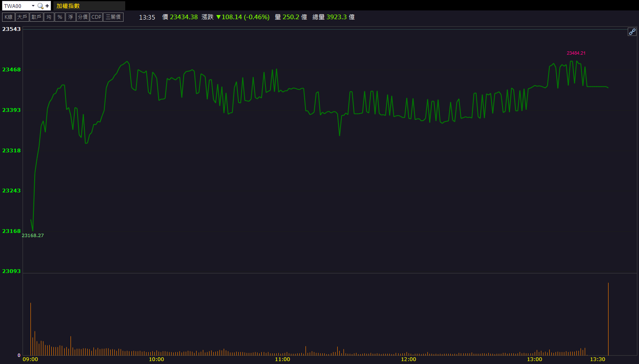Viewport: 639px width, 364px height.
Task: Click the change value 108.14 (-0.46%)
Action: [x=245, y=17]
